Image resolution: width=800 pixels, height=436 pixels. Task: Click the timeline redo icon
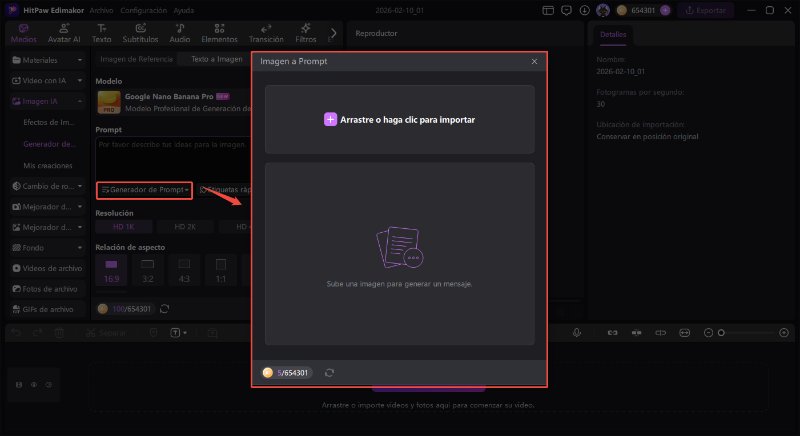click(x=38, y=332)
